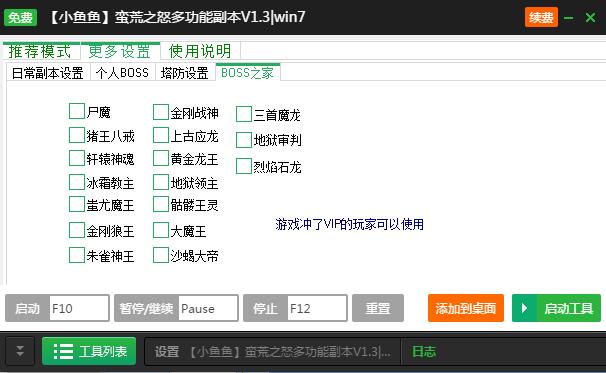The width and height of the screenshot is (606, 373).
Task: Open the 使用说明 tab
Action: pos(200,51)
